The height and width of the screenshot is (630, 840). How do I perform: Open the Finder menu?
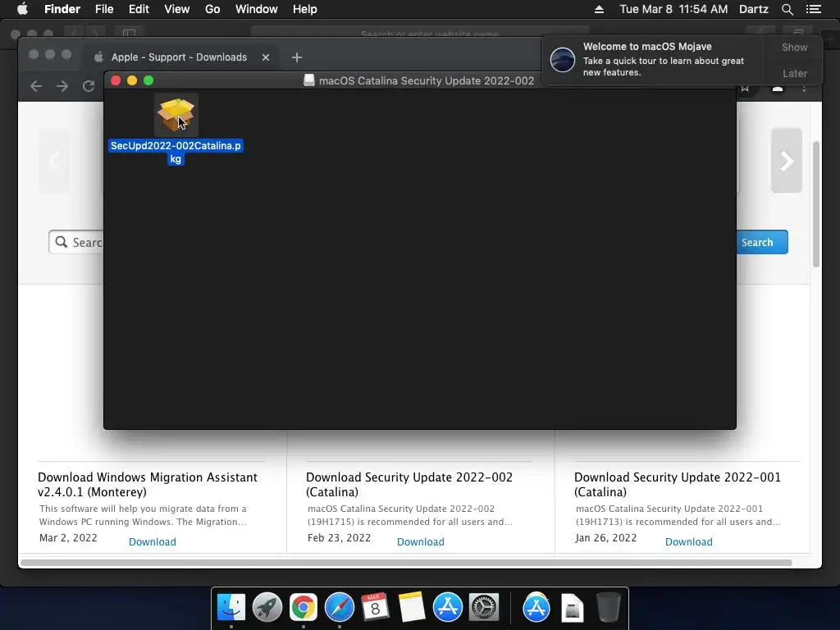tap(62, 9)
